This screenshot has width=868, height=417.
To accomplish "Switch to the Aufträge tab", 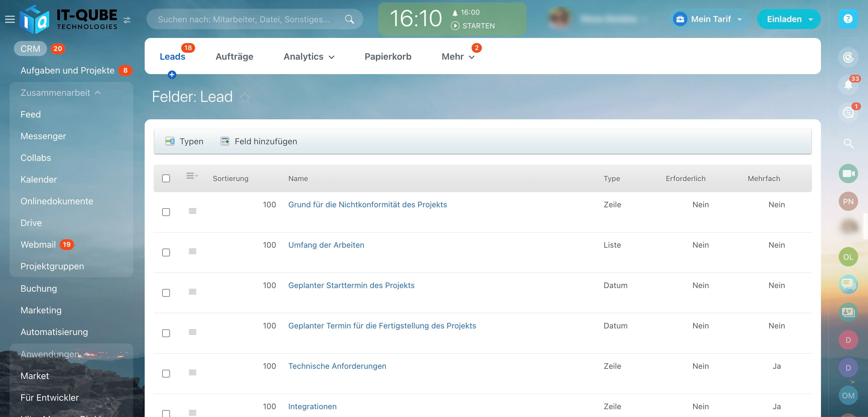I will [234, 57].
